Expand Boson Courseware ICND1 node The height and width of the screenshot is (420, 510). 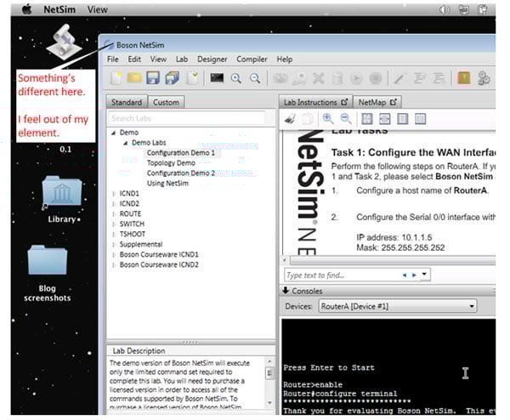pos(114,255)
